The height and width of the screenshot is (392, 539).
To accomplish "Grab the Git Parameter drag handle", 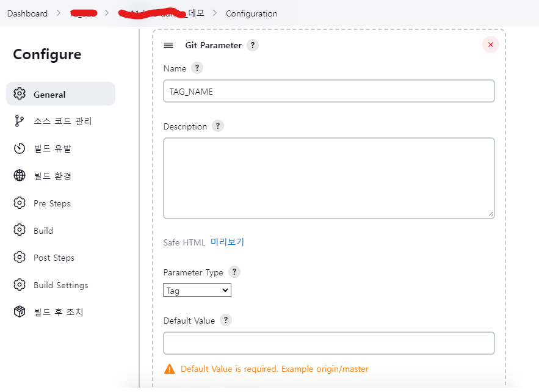I will (168, 45).
